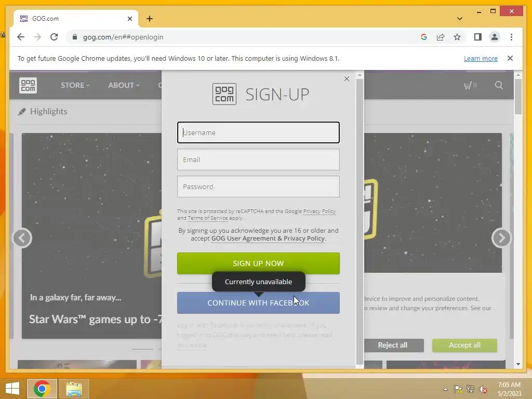This screenshot has width=532, height=399.
Task: Open the tab search dropdown
Action: 459,19
